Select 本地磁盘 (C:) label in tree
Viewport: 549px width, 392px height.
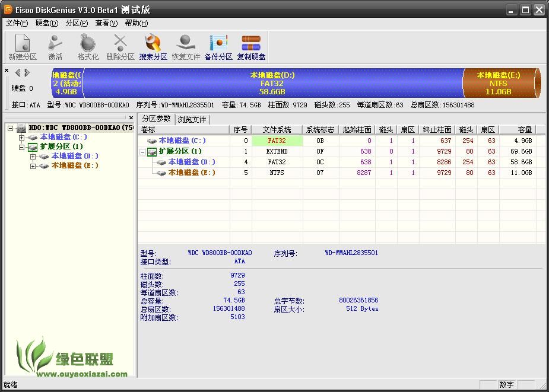click(x=64, y=137)
